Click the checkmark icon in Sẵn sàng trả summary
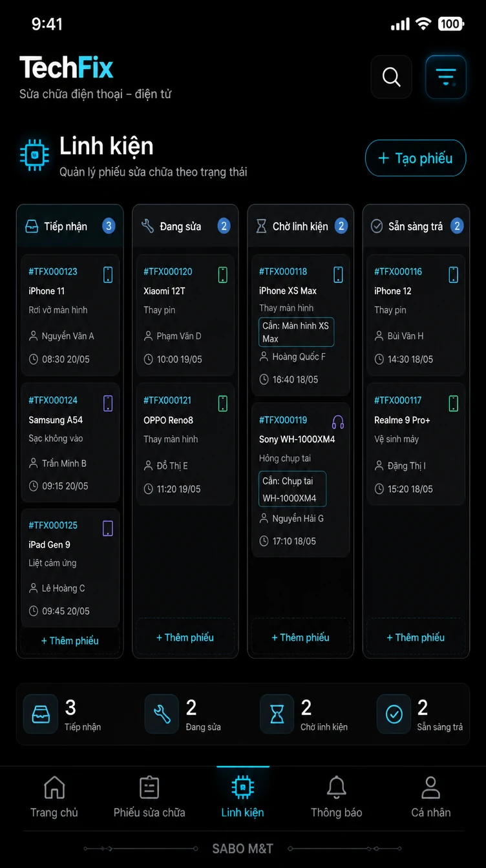Viewport: 486px width, 868px height. 394,714
